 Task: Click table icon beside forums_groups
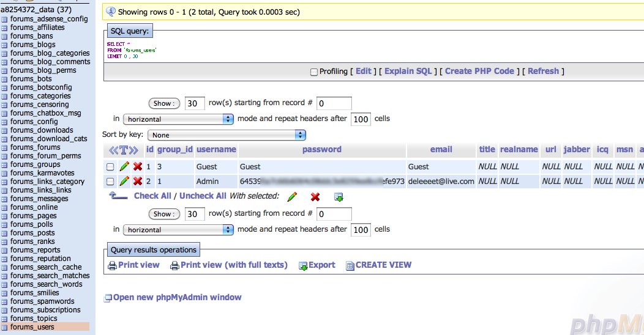pos(4,165)
